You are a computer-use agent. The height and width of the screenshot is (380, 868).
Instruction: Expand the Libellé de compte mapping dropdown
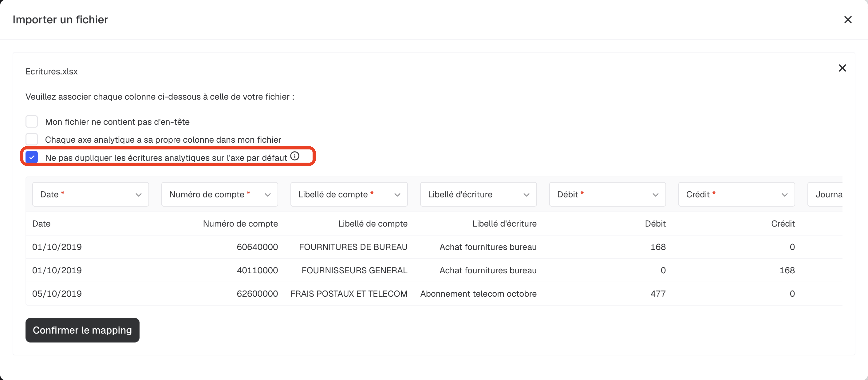tap(349, 194)
